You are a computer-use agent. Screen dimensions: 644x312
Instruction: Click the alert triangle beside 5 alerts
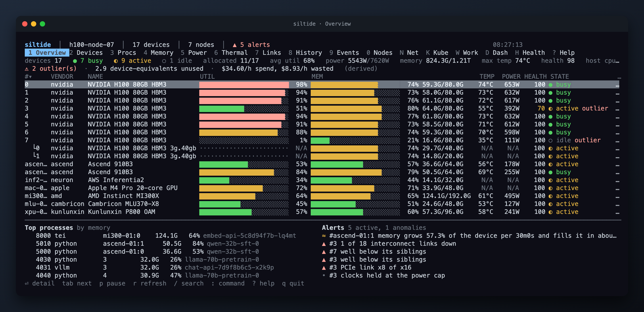point(234,45)
